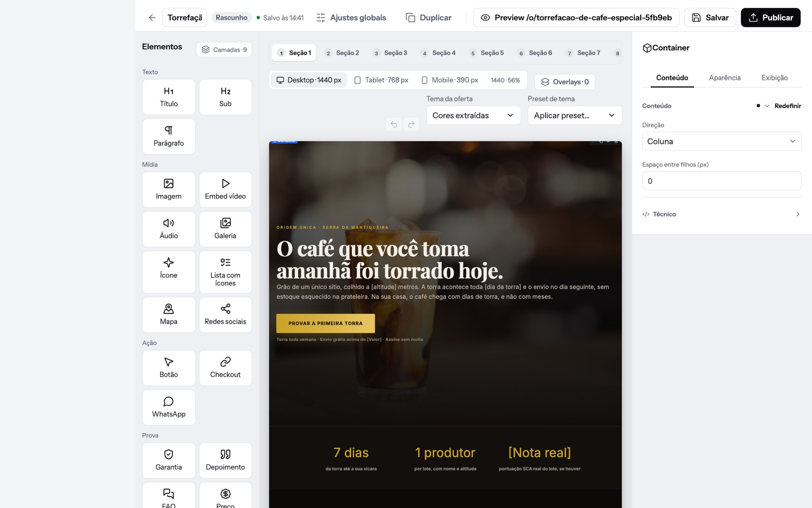The height and width of the screenshot is (508, 812).
Task: Add a Garantia element
Action: (x=169, y=460)
